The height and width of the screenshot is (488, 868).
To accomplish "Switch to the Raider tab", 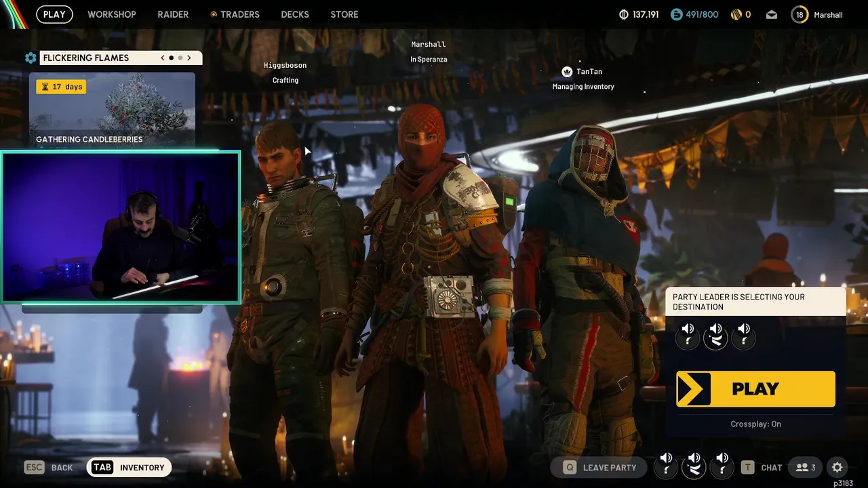I will (173, 14).
